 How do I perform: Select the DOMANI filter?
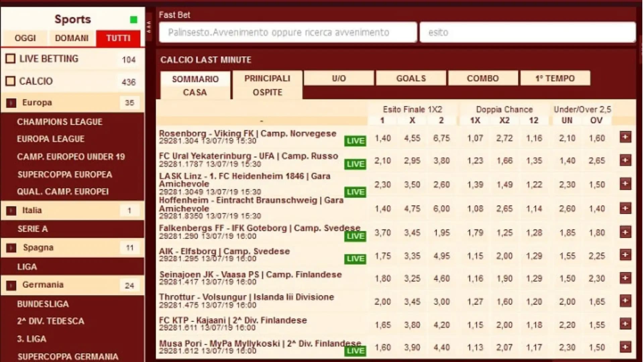(x=72, y=38)
